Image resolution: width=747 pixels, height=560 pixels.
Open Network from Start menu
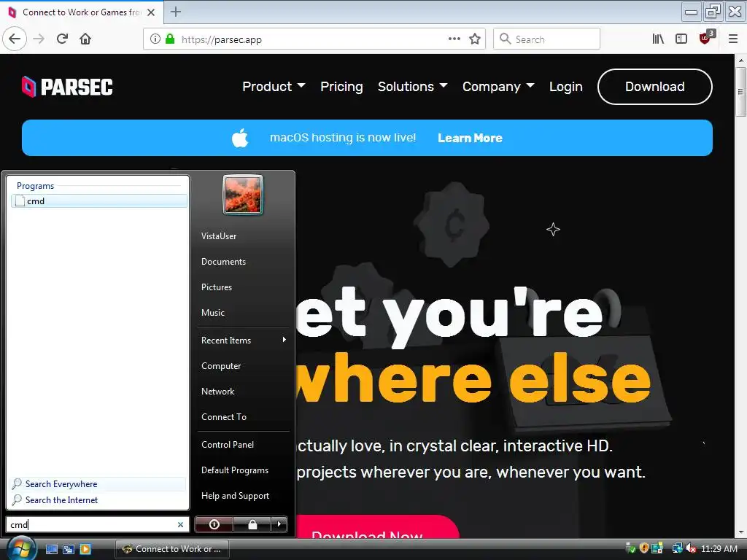(x=217, y=392)
